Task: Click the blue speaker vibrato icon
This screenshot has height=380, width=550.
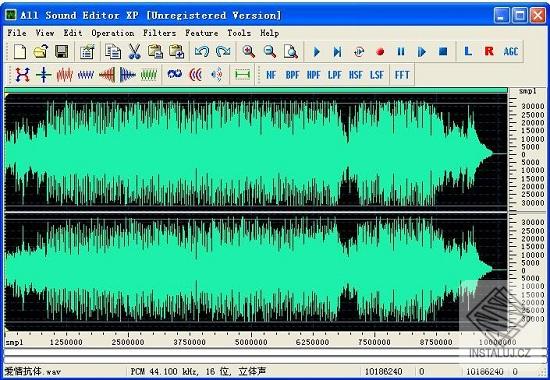Action: tap(217, 74)
